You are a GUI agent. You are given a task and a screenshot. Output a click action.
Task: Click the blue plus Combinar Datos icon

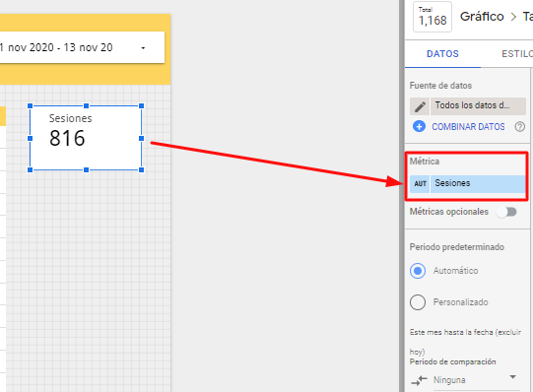[x=419, y=126]
